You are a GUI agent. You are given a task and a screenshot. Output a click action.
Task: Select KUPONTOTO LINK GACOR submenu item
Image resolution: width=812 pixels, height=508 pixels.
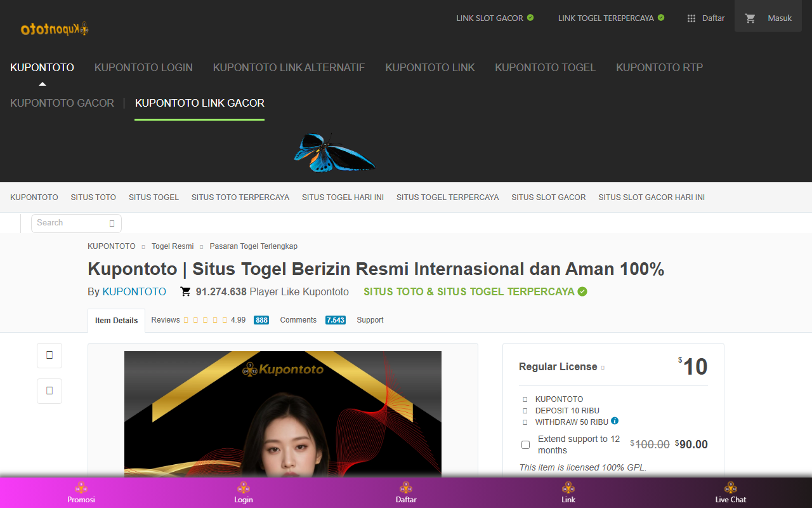click(200, 103)
